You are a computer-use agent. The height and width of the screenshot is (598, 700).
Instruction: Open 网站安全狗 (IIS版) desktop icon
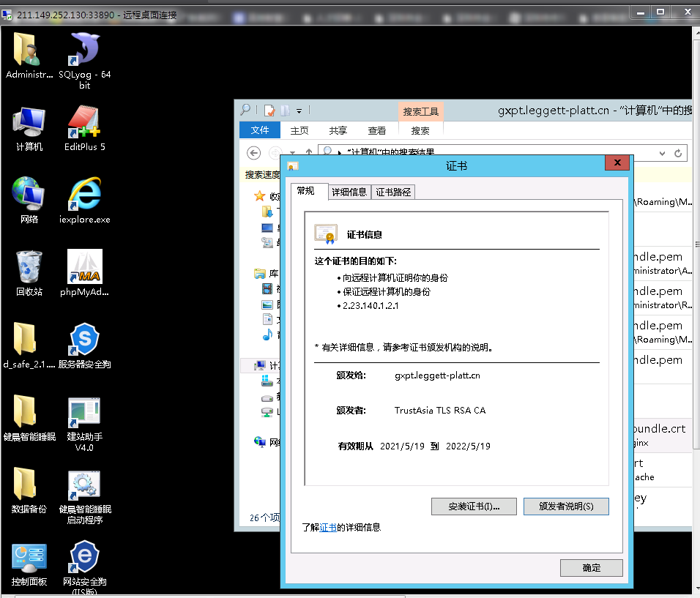coord(84,558)
